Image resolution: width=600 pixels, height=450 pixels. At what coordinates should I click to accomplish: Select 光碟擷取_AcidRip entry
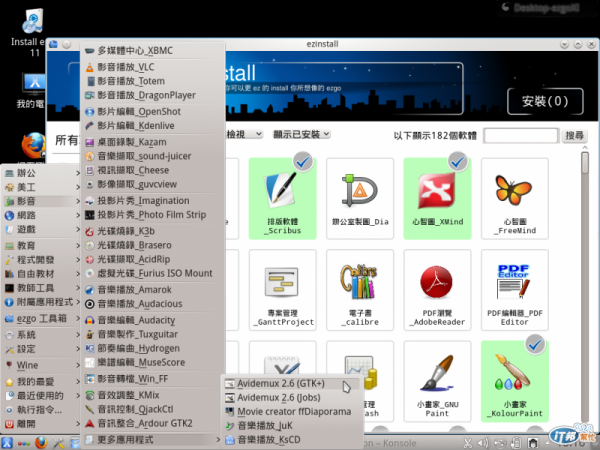tap(153, 259)
